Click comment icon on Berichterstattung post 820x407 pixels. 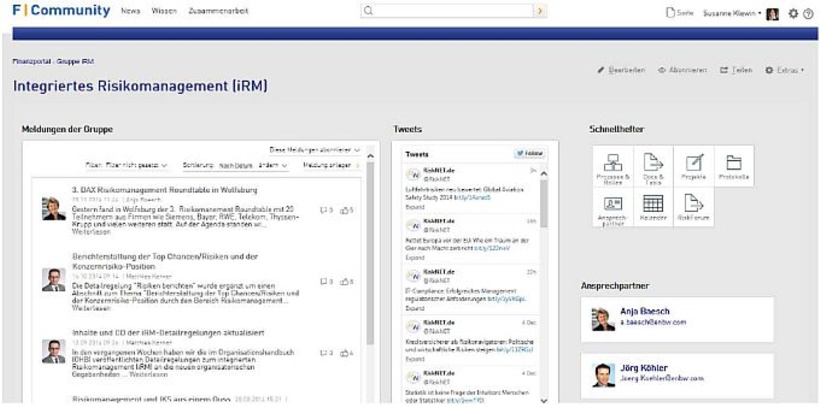tap(326, 281)
